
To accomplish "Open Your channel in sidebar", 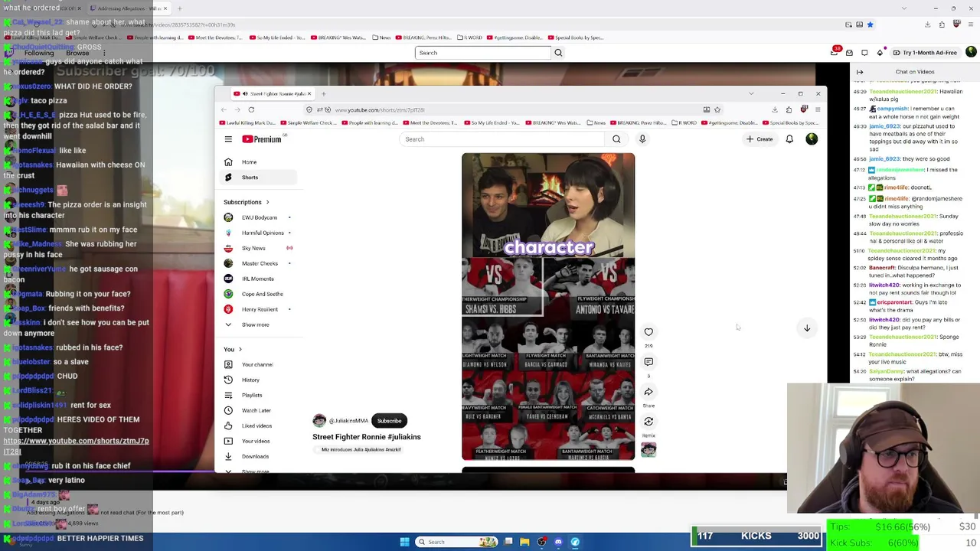I will (257, 364).
